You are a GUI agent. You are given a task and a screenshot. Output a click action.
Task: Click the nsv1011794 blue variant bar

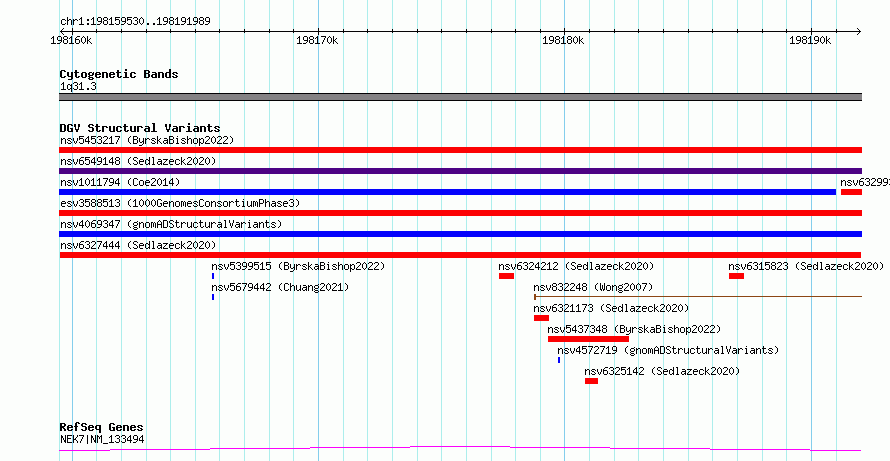(x=447, y=192)
